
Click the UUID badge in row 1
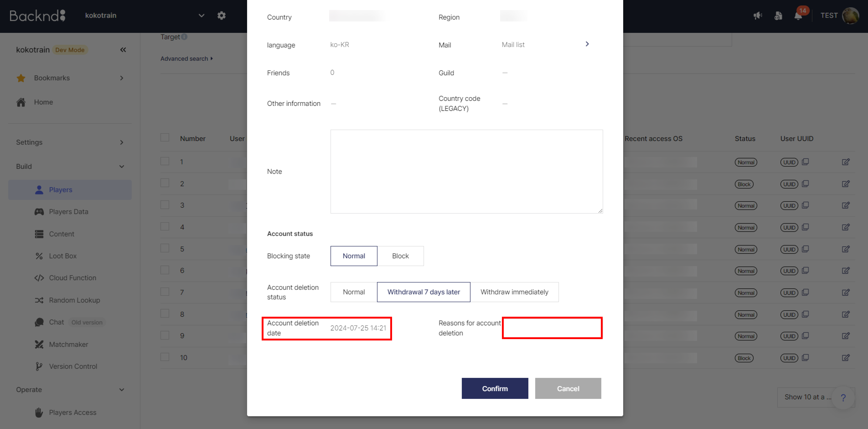coord(789,162)
